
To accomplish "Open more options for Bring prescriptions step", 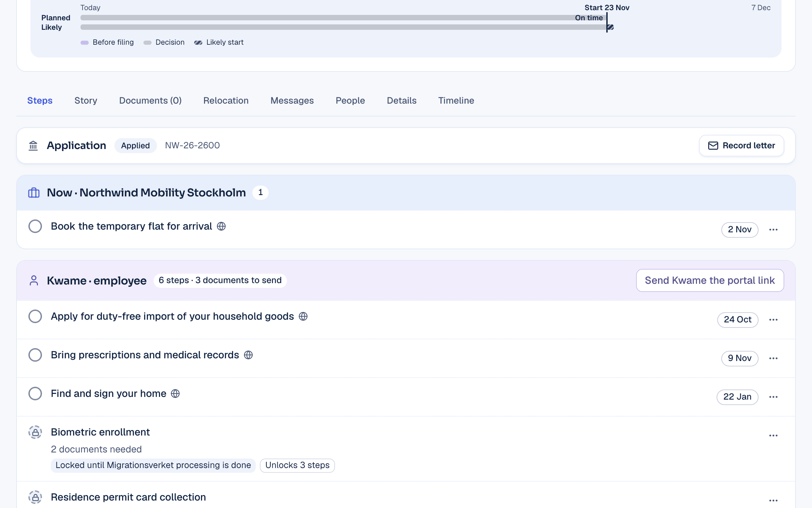I will click(x=773, y=358).
